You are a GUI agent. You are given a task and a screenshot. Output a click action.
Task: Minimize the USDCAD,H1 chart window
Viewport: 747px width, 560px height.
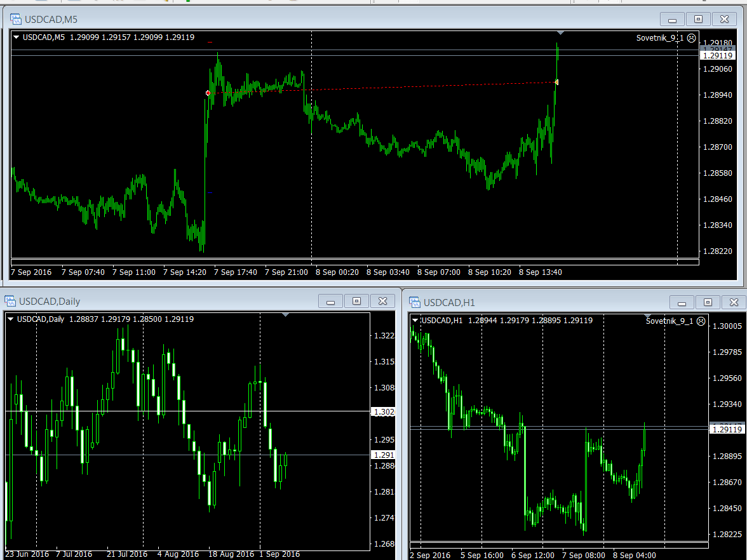click(x=682, y=302)
